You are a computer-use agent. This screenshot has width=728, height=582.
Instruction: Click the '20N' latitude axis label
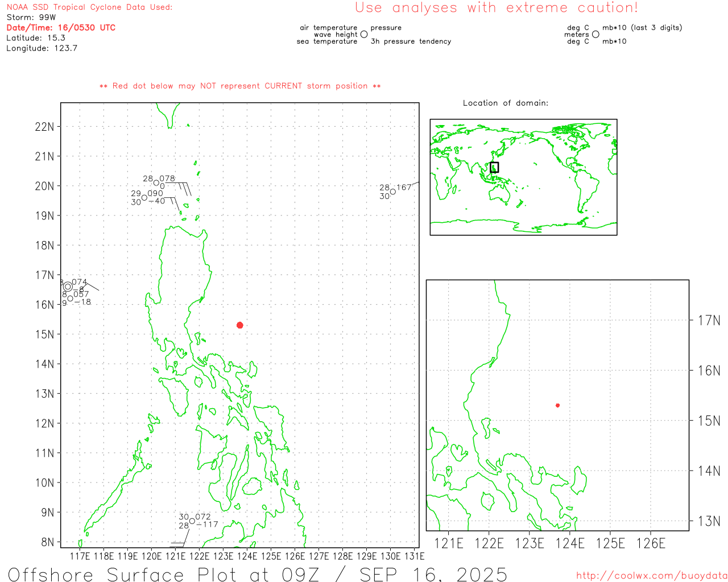(x=44, y=186)
